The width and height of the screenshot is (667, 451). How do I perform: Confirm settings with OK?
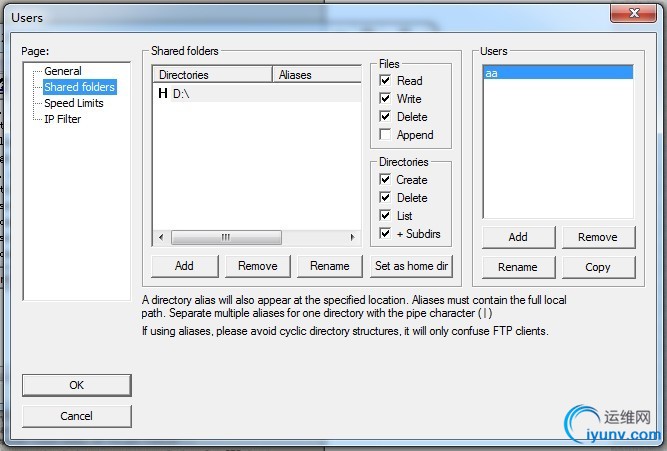77,385
